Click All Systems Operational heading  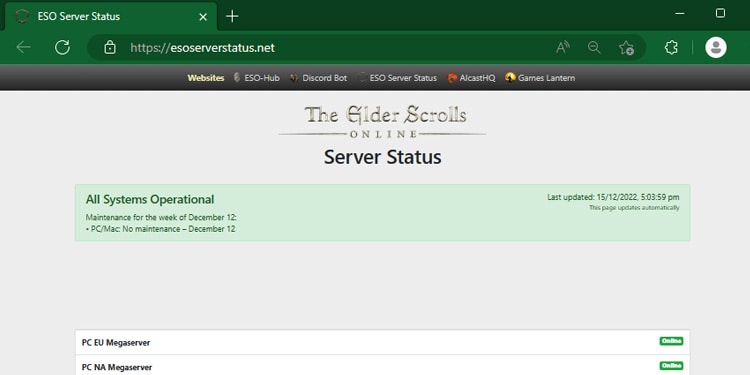[150, 199]
